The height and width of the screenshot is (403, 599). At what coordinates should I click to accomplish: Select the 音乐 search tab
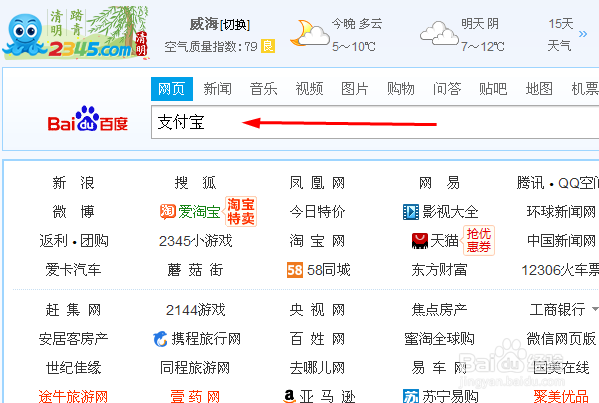coord(263,89)
